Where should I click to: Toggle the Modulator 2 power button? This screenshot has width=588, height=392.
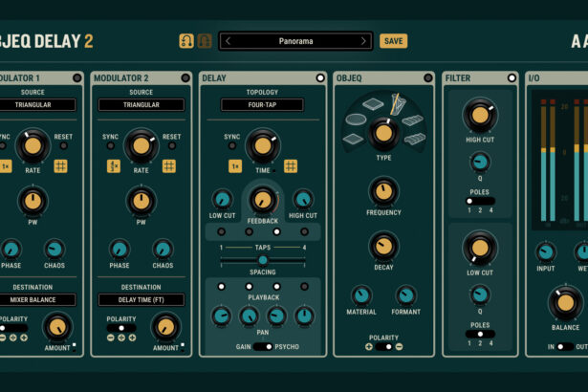185,77
